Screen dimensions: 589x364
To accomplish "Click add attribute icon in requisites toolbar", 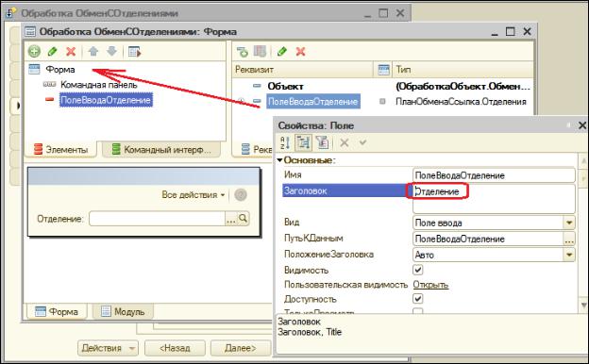I will [243, 52].
